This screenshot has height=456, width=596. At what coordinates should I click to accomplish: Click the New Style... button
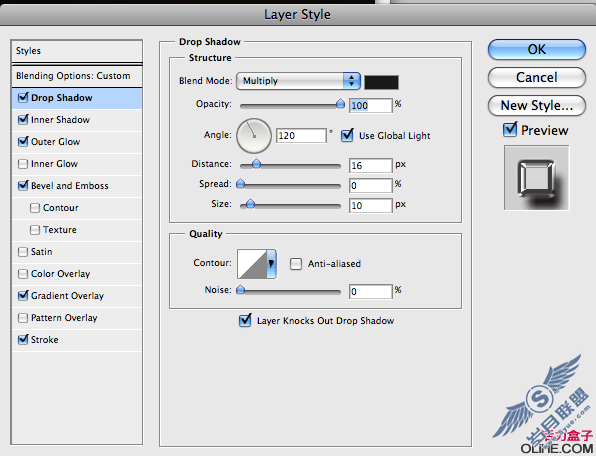(537, 105)
